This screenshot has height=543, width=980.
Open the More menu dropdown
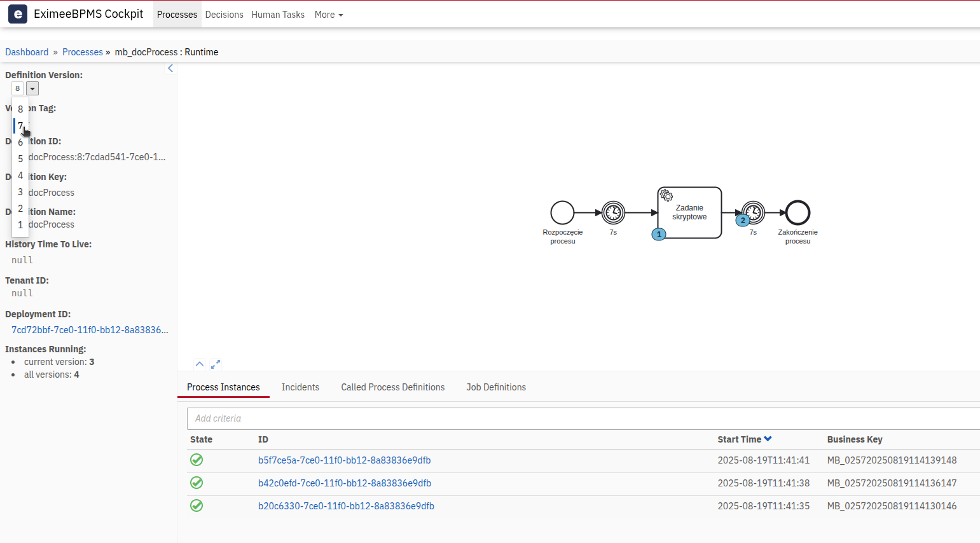[329, 15]
